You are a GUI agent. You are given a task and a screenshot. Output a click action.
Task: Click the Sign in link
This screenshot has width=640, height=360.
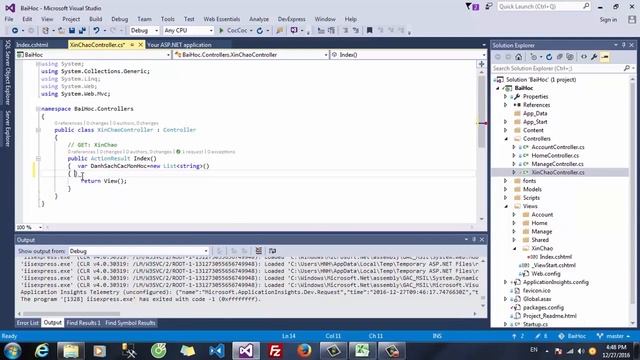click(x=608, y=20)
